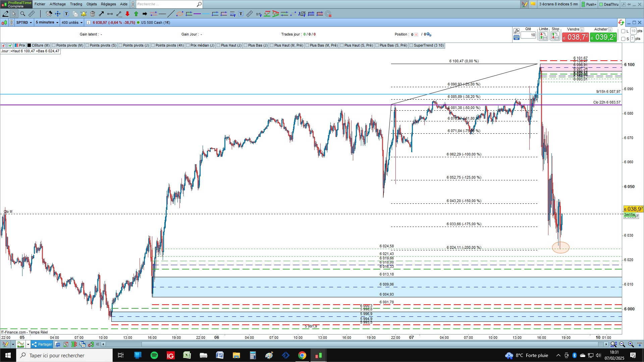Click the red Vendre price button
Viewport: 644px width, 362px height.
[575, 37]
